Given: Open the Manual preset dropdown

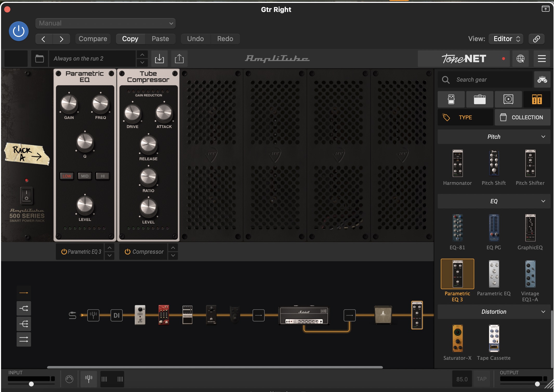Looking at the screenshot, I should 105,23.
